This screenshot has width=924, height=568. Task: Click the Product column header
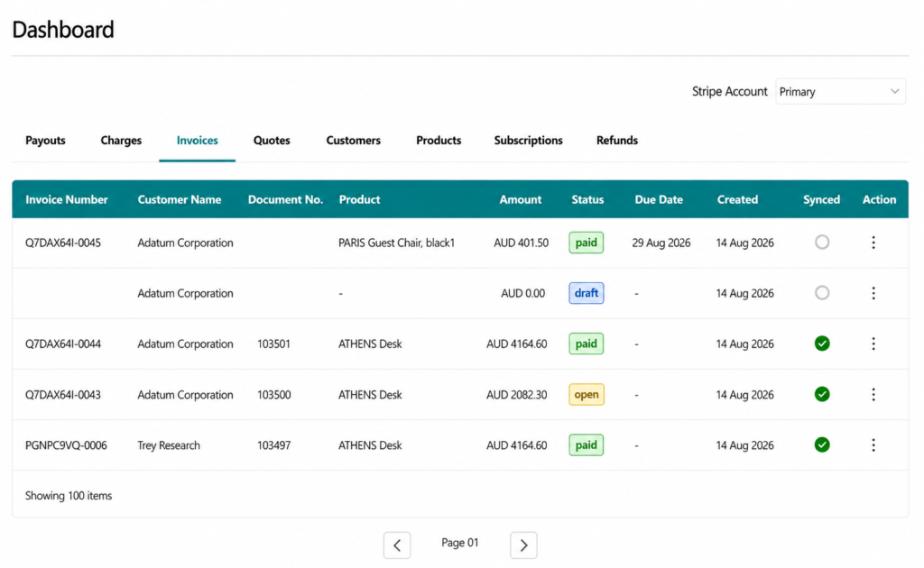(359, 199)
